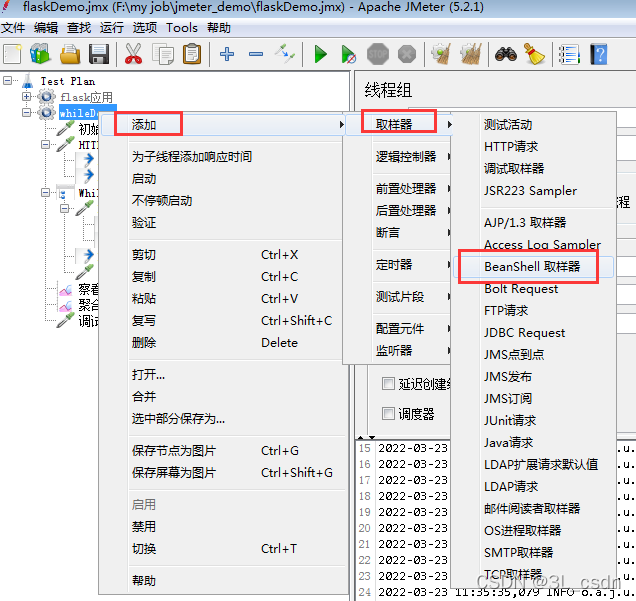636x601 pixels.
Task: Select the 线程组 panel title text
Action: pos(388,90)
